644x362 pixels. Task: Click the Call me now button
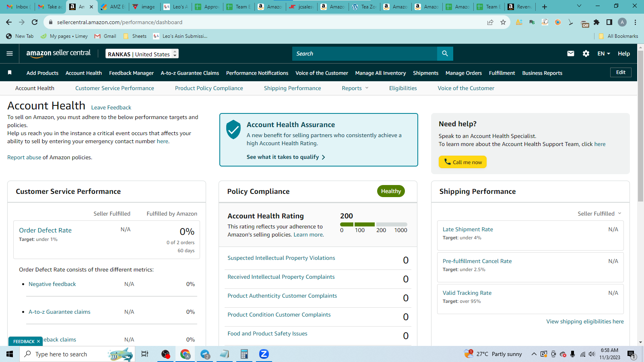pos(462,162)
